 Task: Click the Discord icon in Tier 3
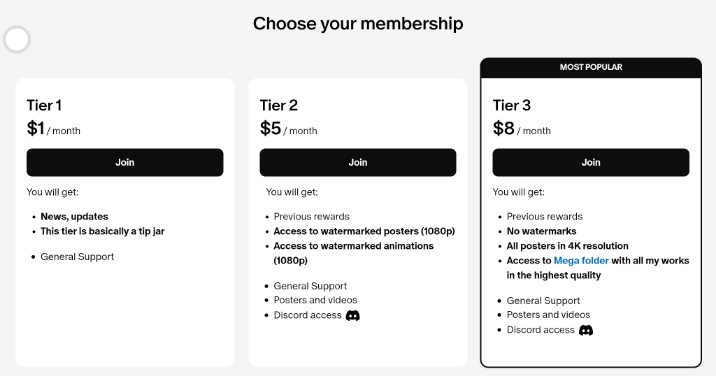point(586,330)
